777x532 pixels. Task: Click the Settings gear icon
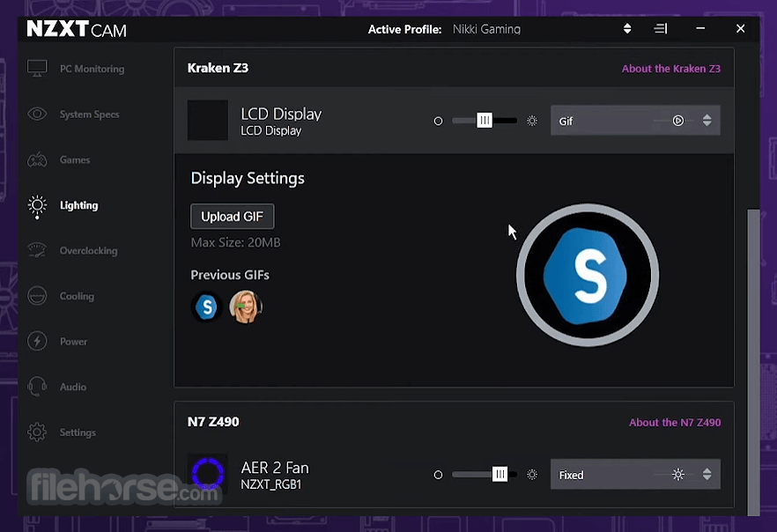pos(37,432)
